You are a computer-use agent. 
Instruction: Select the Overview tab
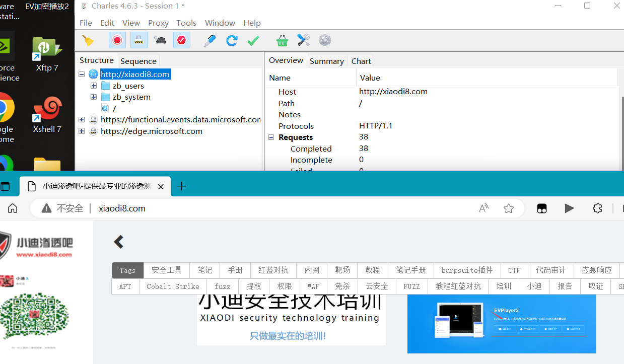(286, 60)
